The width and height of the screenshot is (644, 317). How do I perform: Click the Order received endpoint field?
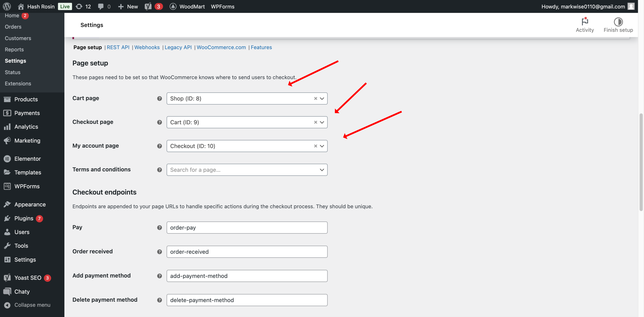(247, 252)
